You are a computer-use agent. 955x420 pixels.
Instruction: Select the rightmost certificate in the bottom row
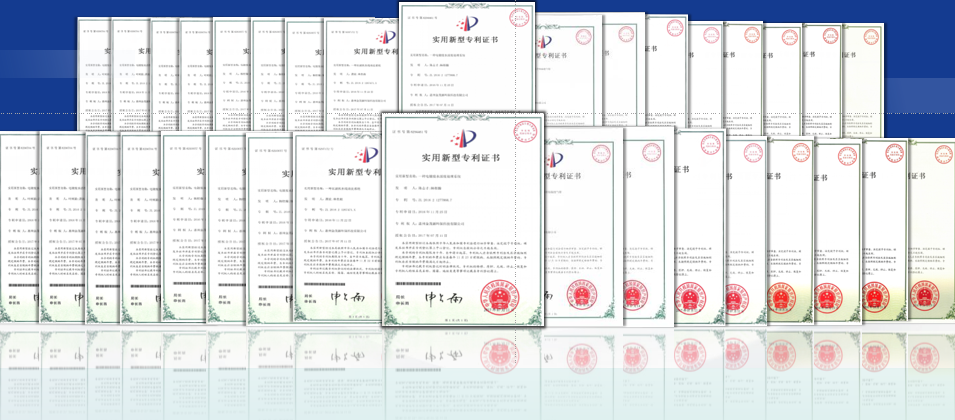click(x=930, y=230)
